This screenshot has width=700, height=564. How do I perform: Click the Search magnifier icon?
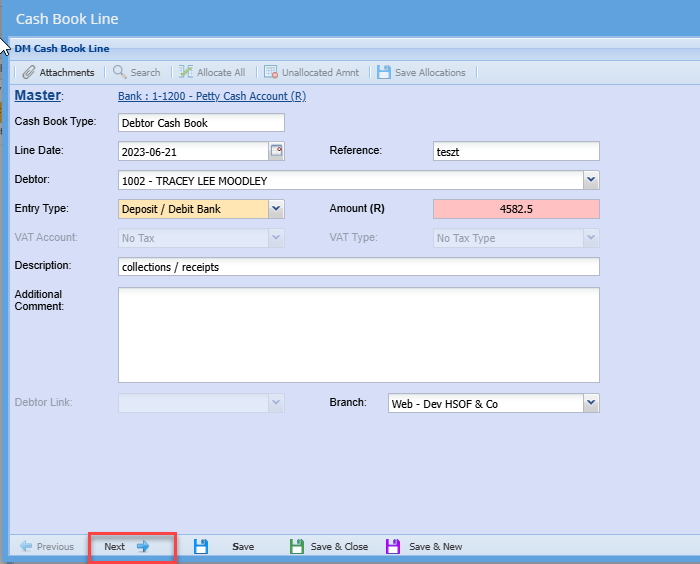click(x=120, y=72)
